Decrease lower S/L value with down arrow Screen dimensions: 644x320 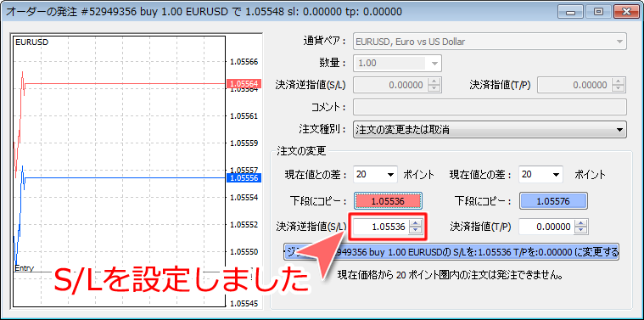pyautogui.click(x=416, y=230)
